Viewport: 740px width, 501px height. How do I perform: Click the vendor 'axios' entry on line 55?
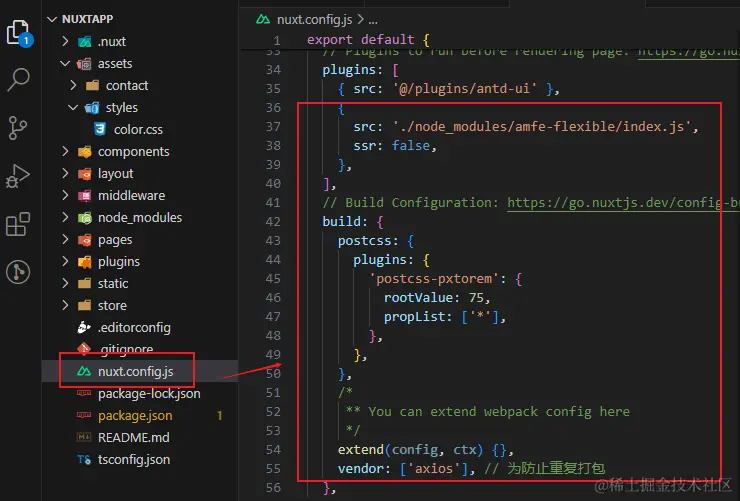[434, 468]
